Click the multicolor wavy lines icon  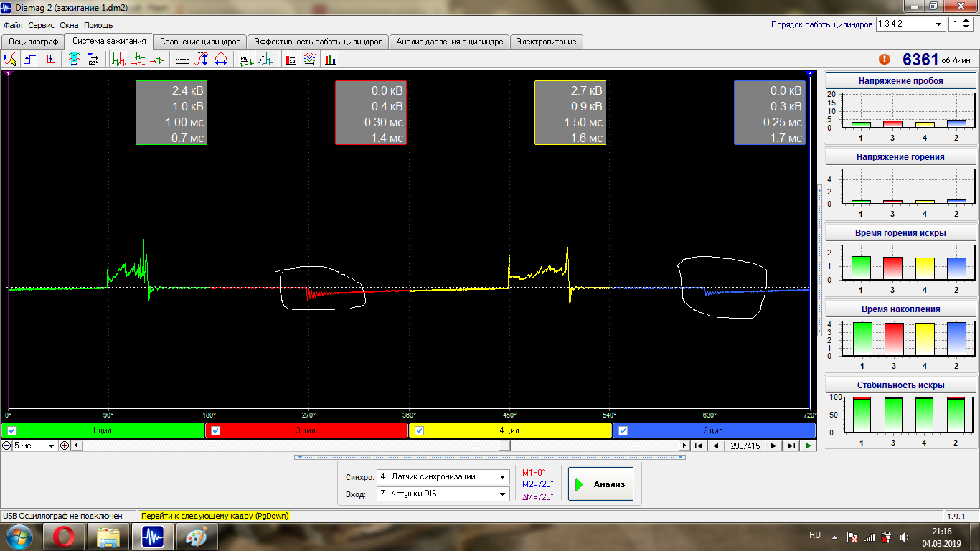(x=310, y=60)
